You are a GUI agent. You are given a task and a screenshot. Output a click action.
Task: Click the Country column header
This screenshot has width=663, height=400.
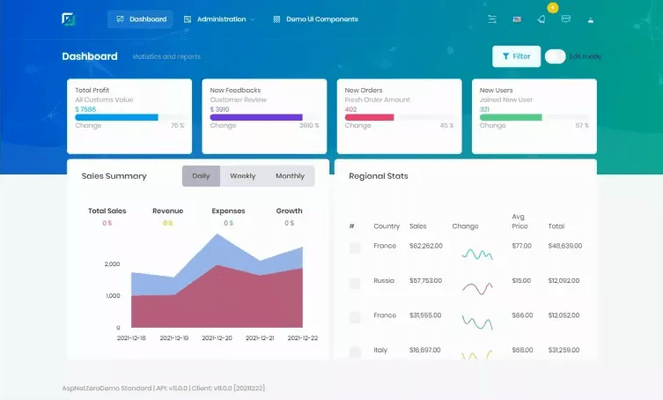[x=386, y=226]
